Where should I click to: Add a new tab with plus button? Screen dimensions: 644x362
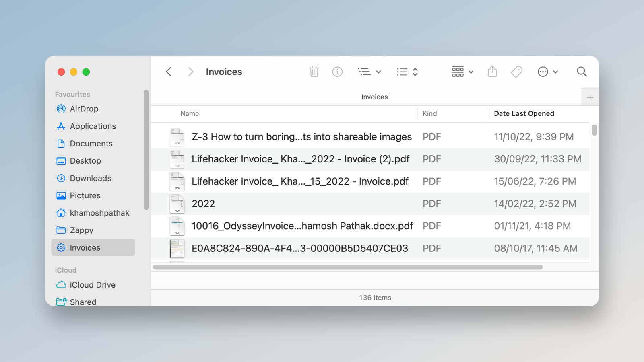tap(590, 97)
